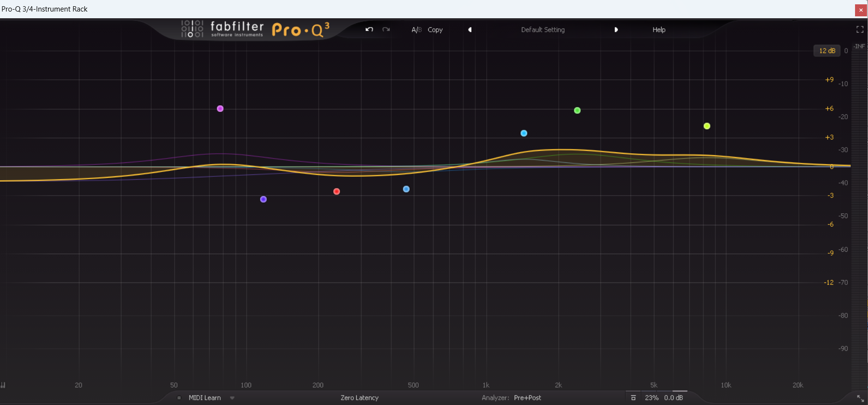Image resolution: width=868 pixels, height=405 pixels.
Task: Click the FabFilter Pro-Q 3 logo
Action: (x=255, y=29)
